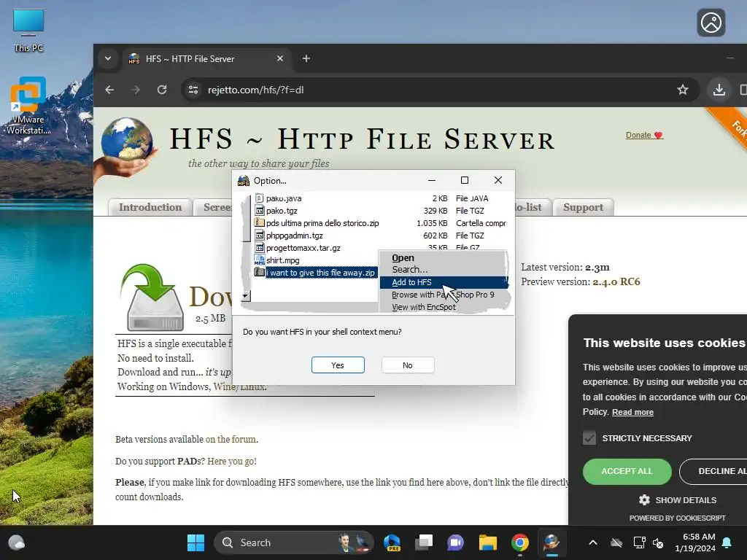Screen dimensions: 747x560
Task: Open File Explorer from the taskbar
Action: click(488, 542)
